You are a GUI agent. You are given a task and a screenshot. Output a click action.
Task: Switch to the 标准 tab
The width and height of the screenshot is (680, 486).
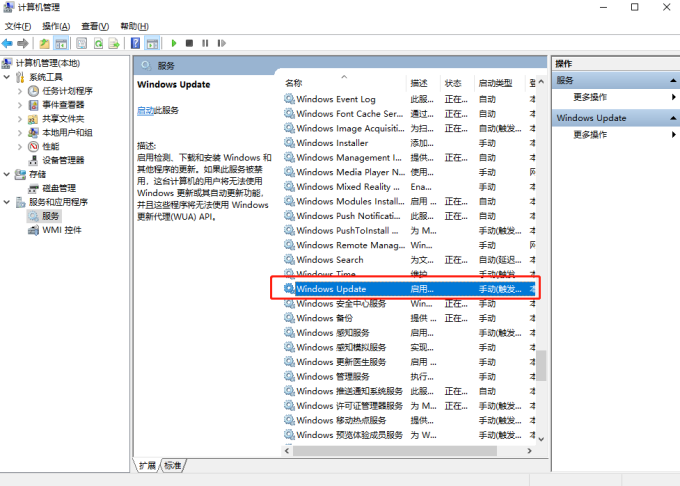(x=173, y=466)
